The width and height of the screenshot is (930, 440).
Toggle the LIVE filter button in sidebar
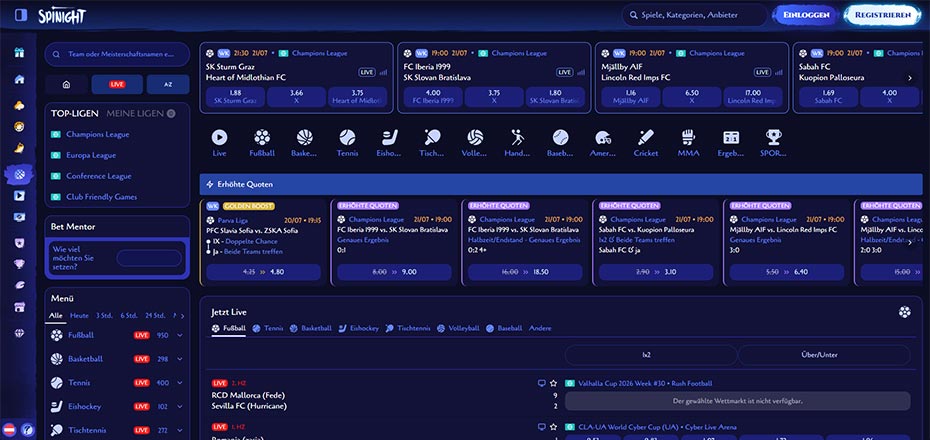[x=117, y=85]
